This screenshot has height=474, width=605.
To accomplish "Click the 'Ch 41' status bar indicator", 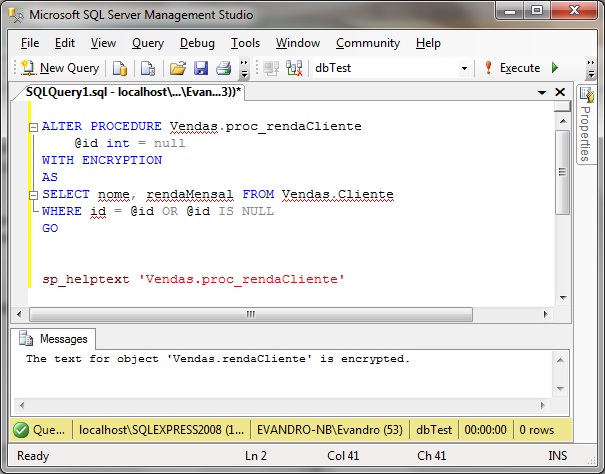I will point(431,456).
